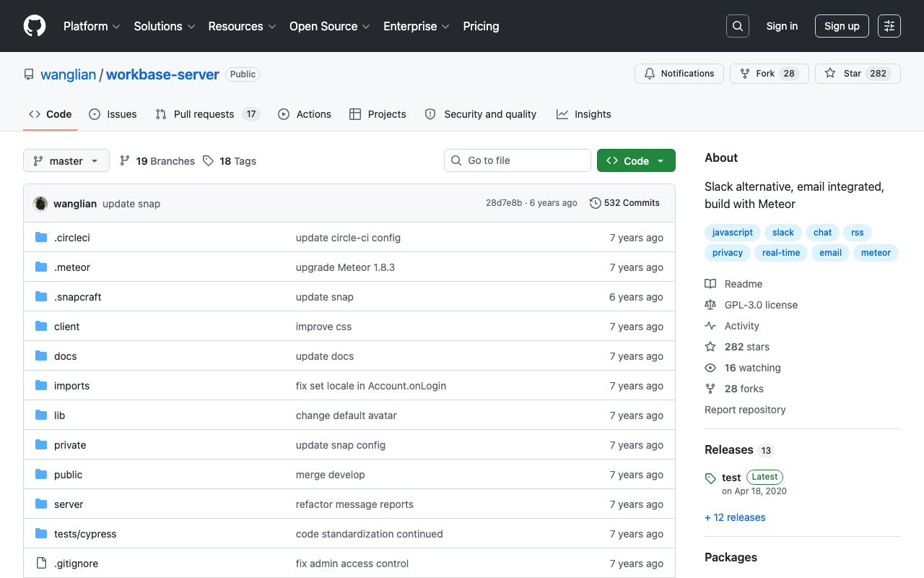This screenshot has width=924, height=578.
Task: Switch to the Pull requests tab
Action: click(207, 114)
